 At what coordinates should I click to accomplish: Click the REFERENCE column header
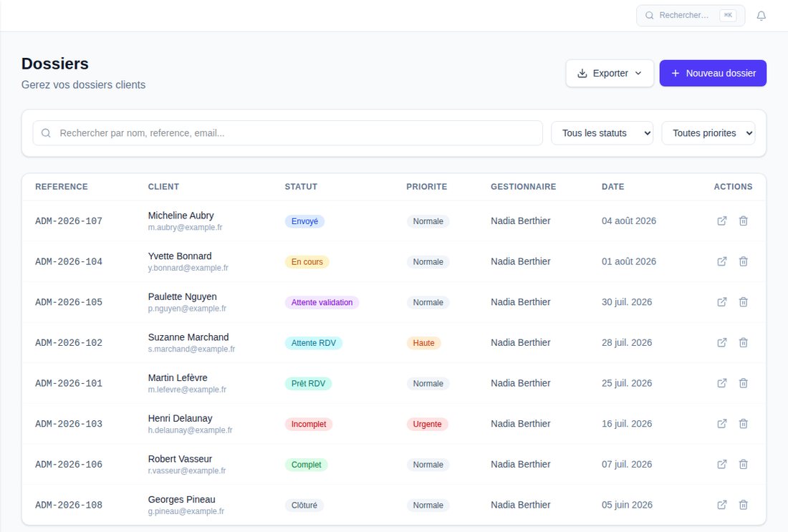(x=62, y=187)
